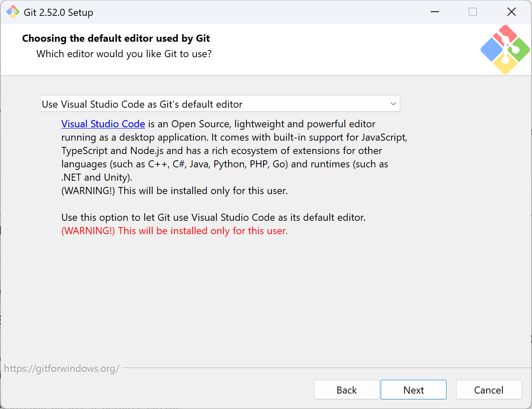This screenshot has width=532, height=409.
Task: Continue with the Next button
Action: point(414,390)
